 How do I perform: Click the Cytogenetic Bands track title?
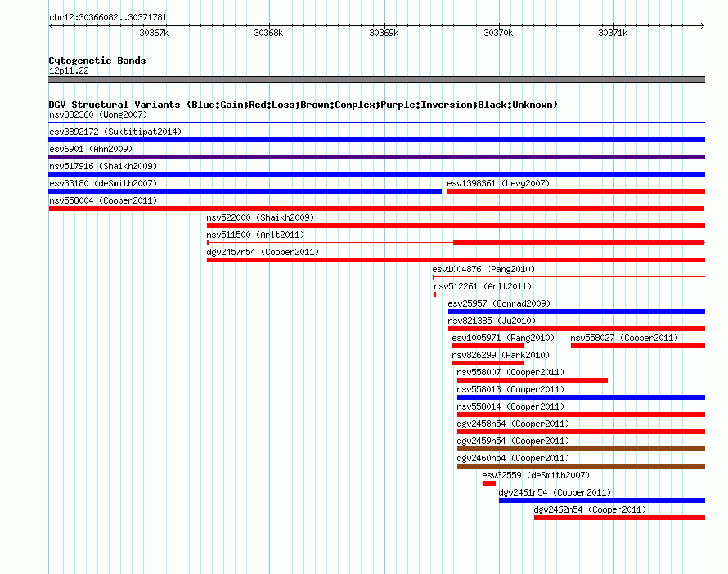point(97,61)
